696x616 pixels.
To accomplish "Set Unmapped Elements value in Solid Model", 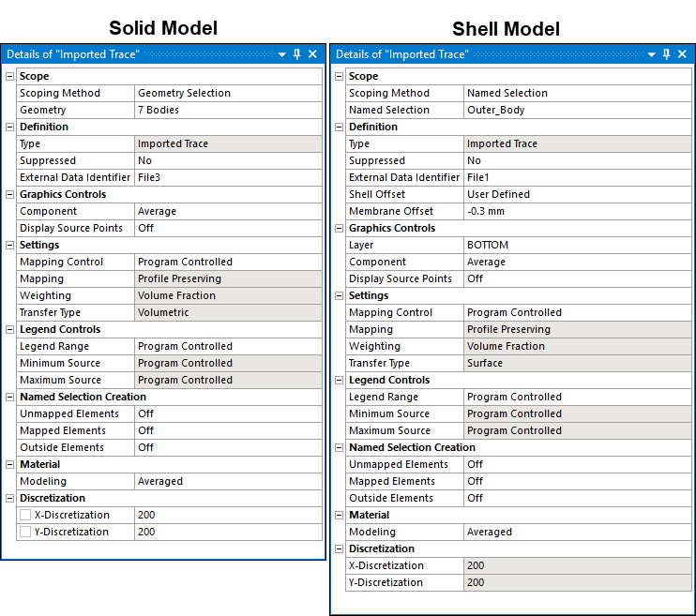I will tap(228, 413).
